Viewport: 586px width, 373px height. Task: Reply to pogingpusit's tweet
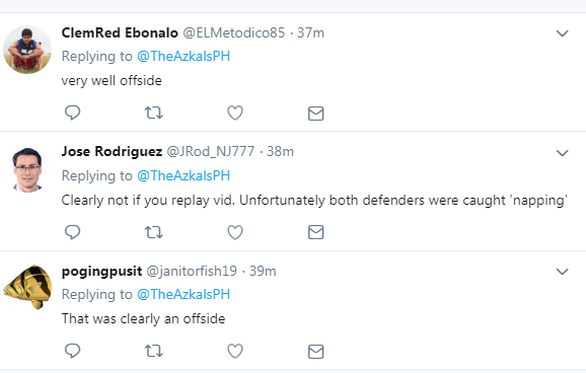point(73,351)
